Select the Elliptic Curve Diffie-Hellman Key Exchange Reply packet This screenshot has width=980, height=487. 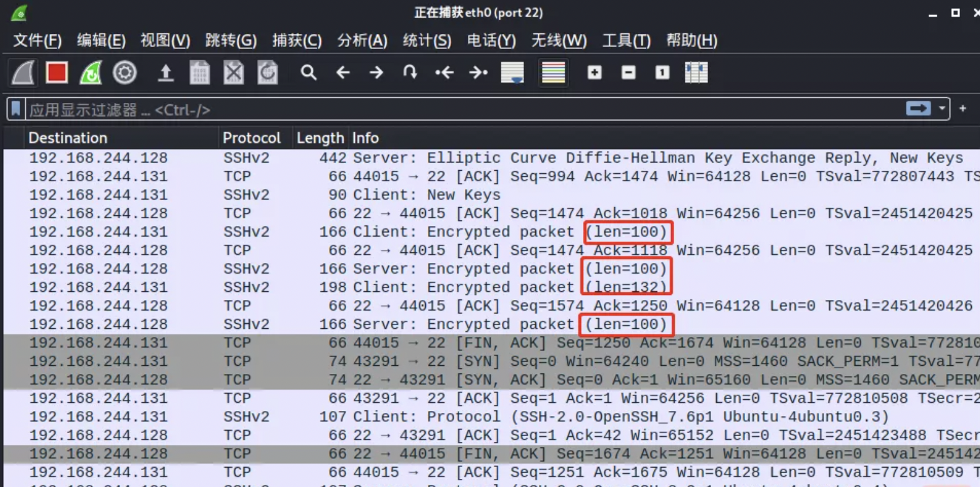coord(491,158)
